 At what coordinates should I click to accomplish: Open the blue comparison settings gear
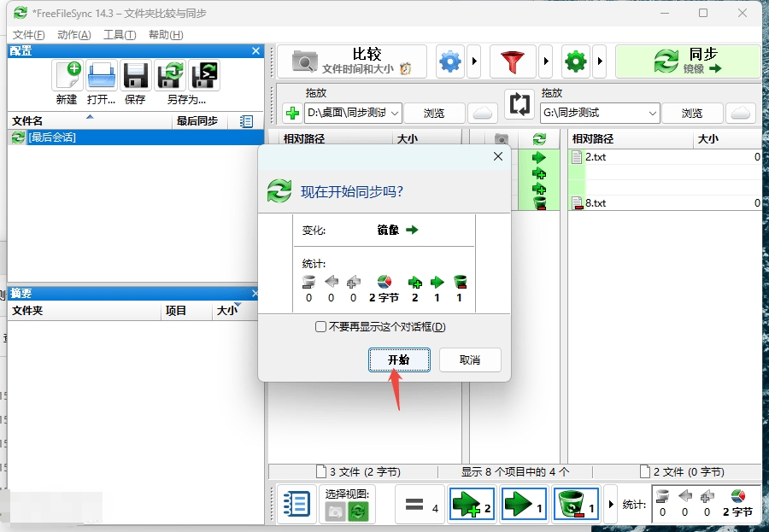coord(449,61)
